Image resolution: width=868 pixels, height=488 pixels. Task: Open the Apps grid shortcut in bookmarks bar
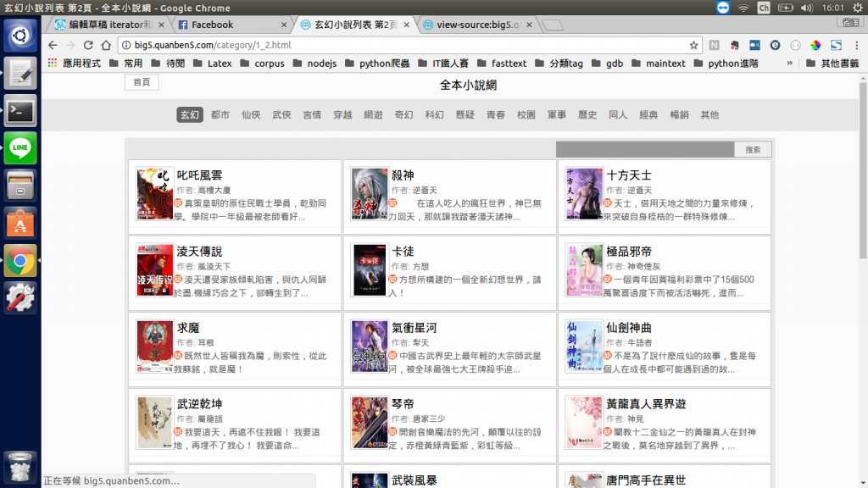pyautogui.click(x=53, y=63)
